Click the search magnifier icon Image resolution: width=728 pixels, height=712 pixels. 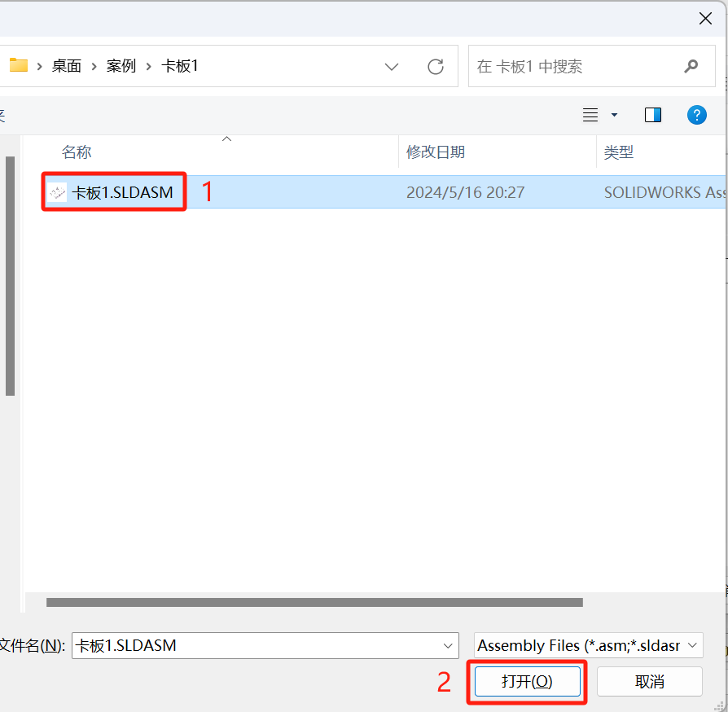click(x=691, y=66)
